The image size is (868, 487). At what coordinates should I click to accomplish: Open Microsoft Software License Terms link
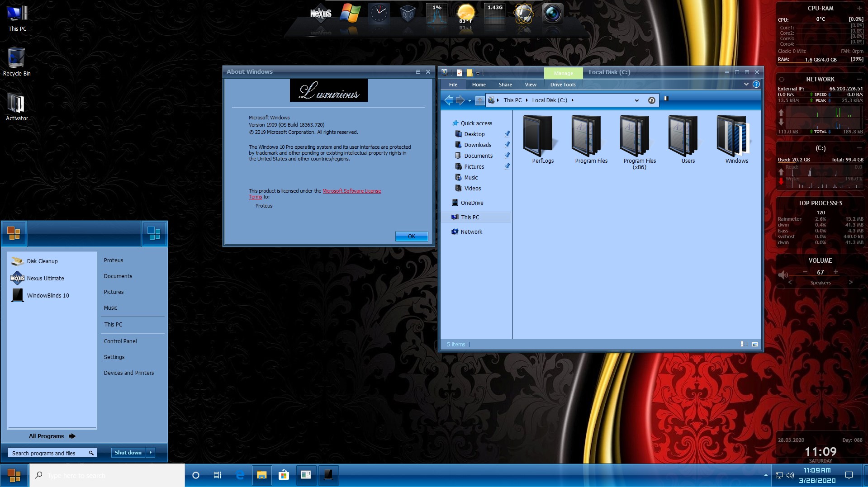pos(351,191)
